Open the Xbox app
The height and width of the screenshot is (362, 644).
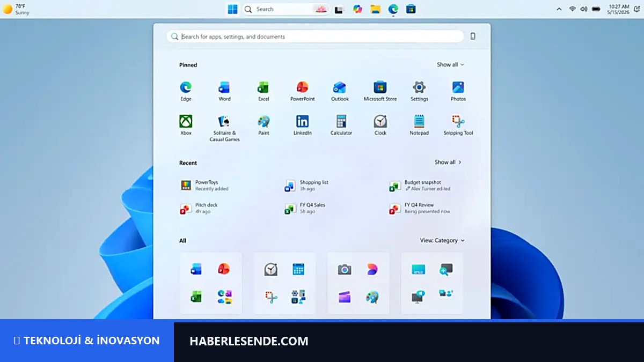pos(186,125)
